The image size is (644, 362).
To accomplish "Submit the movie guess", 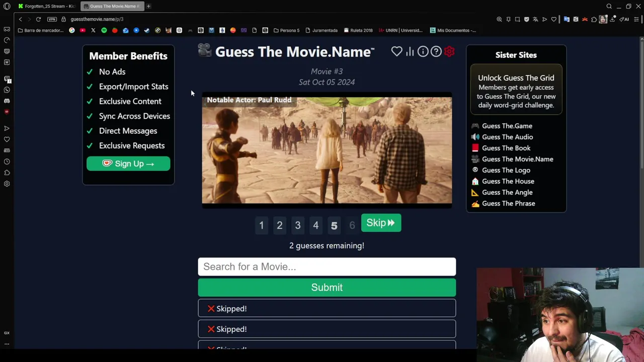I will [x=327, y=287].
